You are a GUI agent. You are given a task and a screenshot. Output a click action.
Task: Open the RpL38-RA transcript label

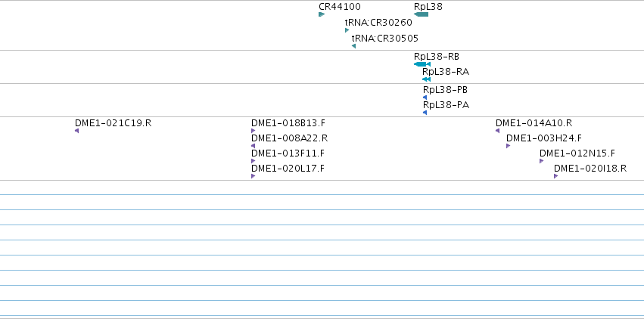(446, 72)
